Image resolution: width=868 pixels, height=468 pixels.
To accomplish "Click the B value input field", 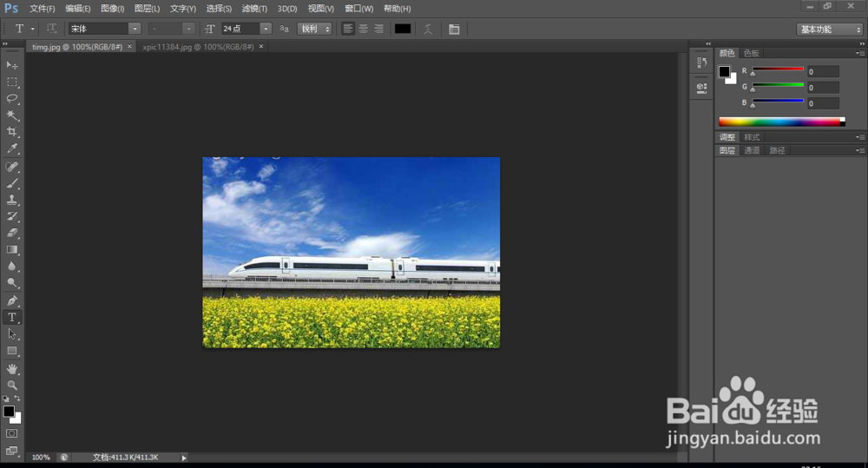I will click(x=823, y=103).
